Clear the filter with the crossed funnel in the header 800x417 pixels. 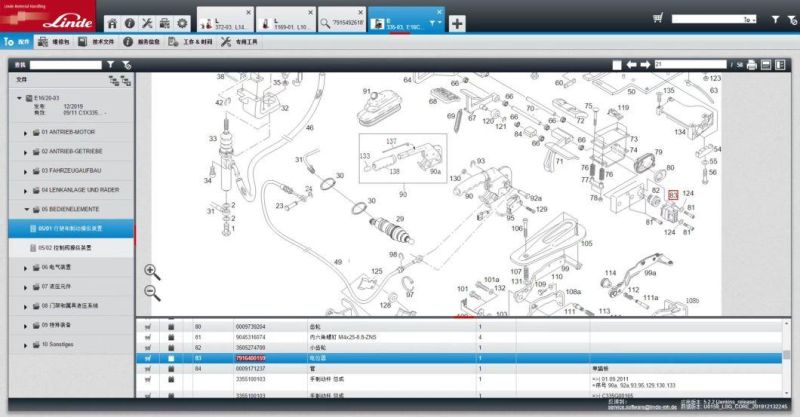pyautogui.click(x=792, y=20)
